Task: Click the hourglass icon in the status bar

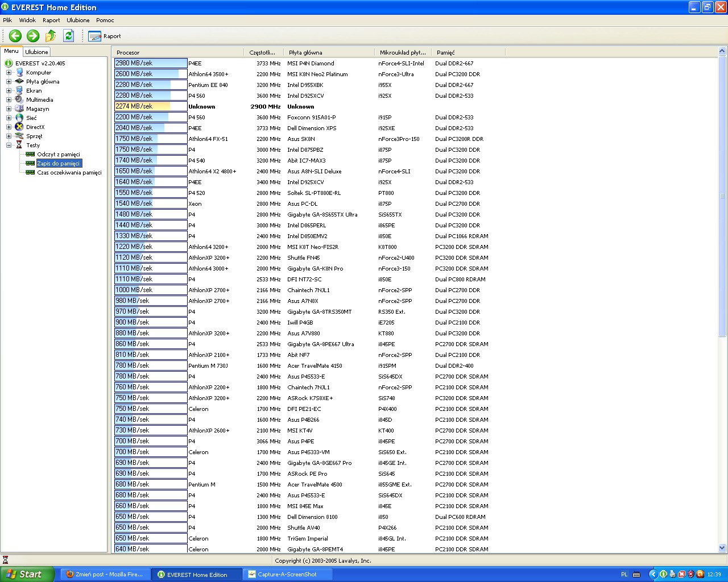Action: (x=5, y=560)
